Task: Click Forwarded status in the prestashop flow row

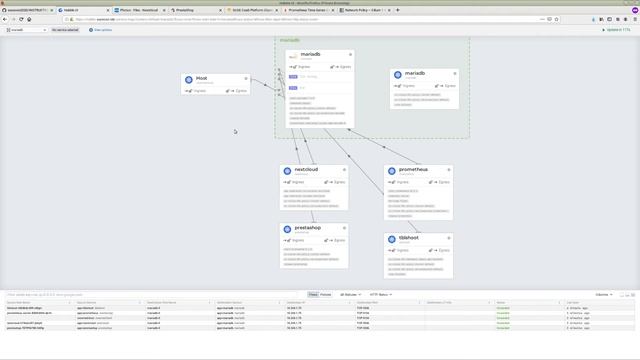Action: [x=503, y=328]
